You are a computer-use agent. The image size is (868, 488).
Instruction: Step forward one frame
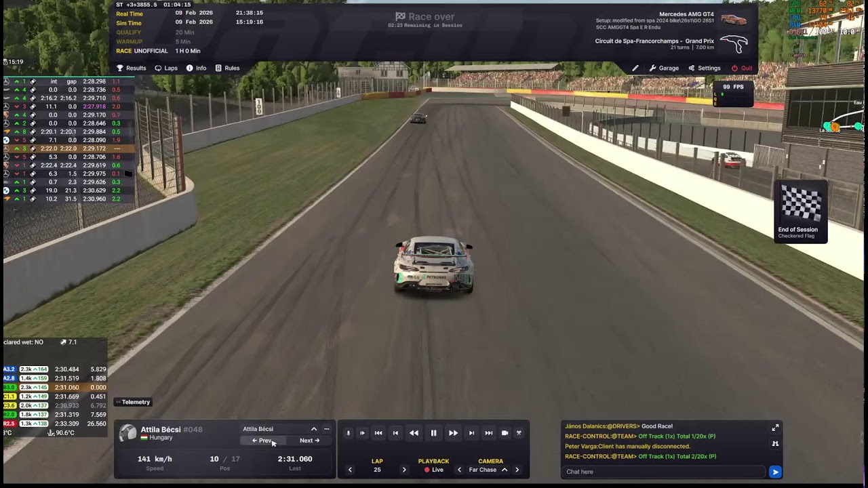coord(471,433)
